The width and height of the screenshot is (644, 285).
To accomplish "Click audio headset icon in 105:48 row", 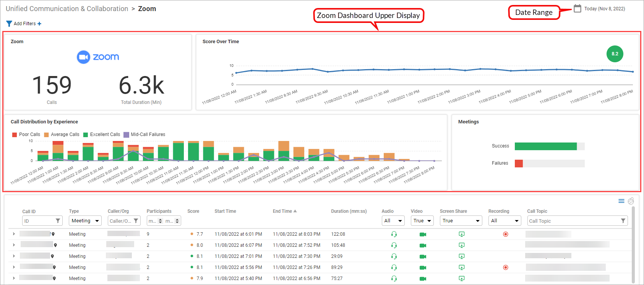I will 394,245.
